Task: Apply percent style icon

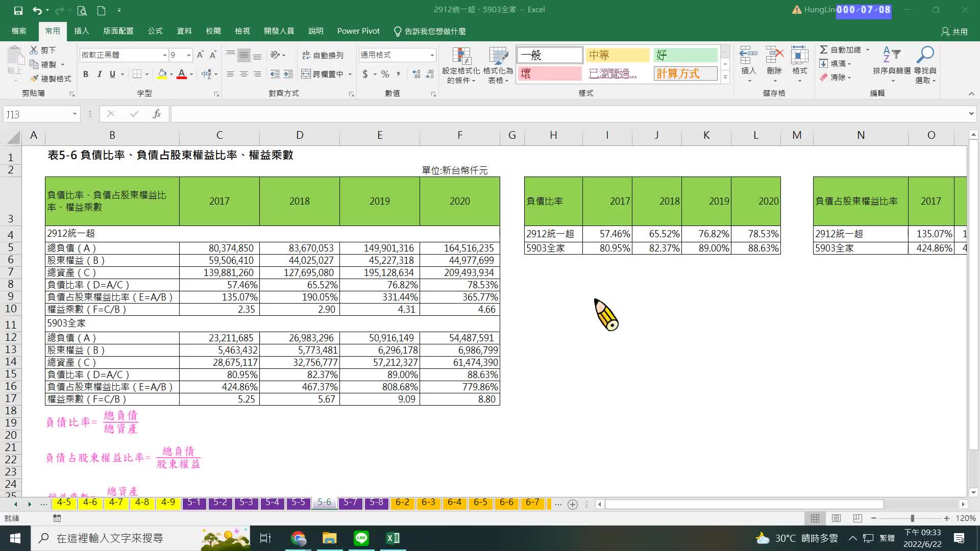Action: 385,74
